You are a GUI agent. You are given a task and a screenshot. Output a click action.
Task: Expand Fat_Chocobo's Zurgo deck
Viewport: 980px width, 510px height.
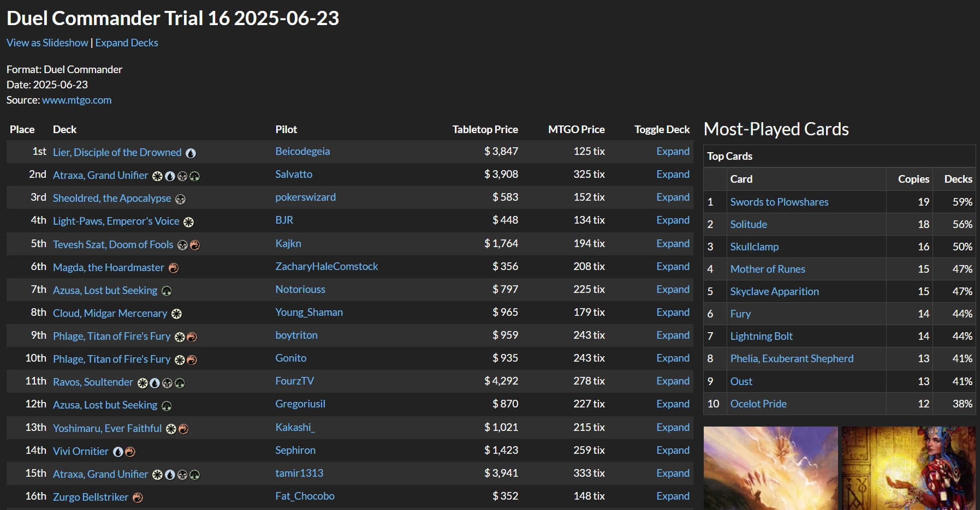673,496
